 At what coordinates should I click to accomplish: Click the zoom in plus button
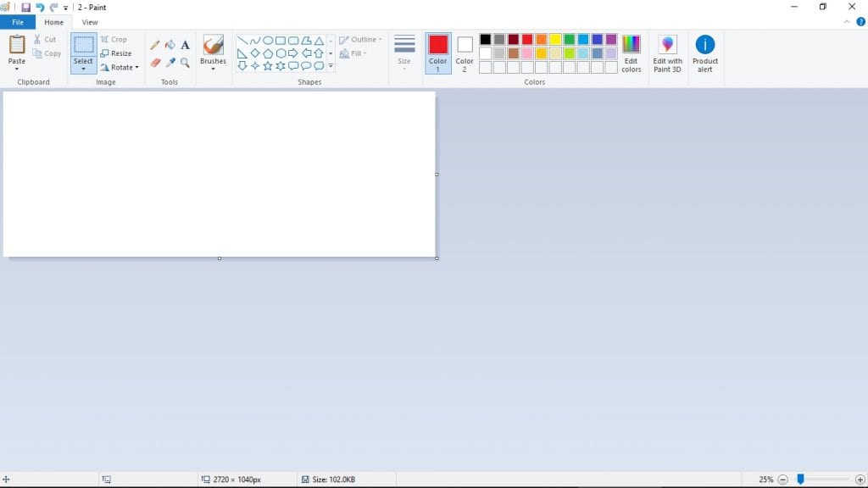click(x=860, y=480)
